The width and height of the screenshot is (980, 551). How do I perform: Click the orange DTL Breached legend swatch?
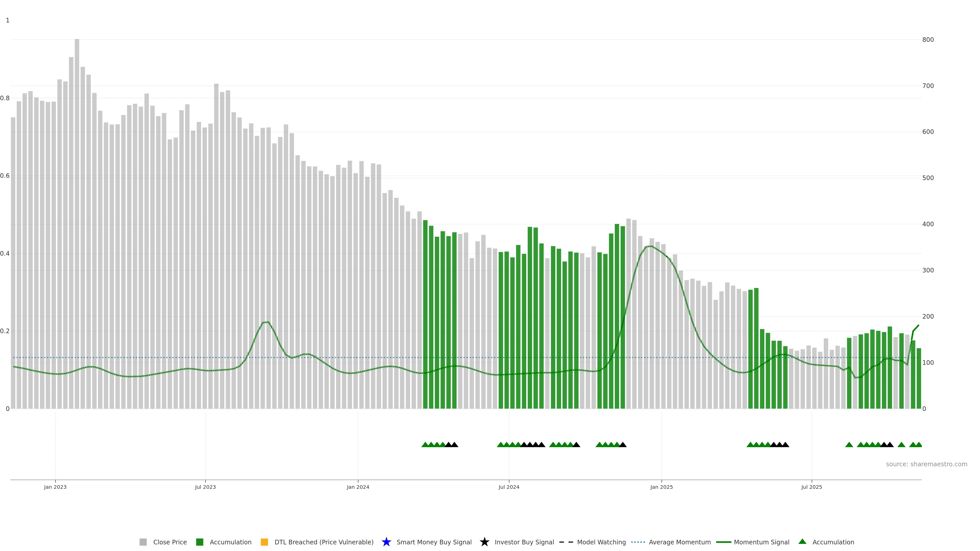point(264,542)
